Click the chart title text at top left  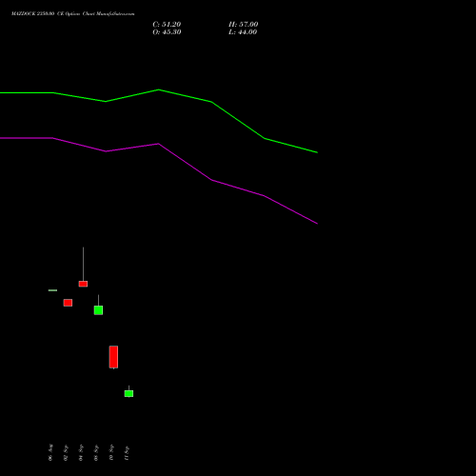(73, 14)
